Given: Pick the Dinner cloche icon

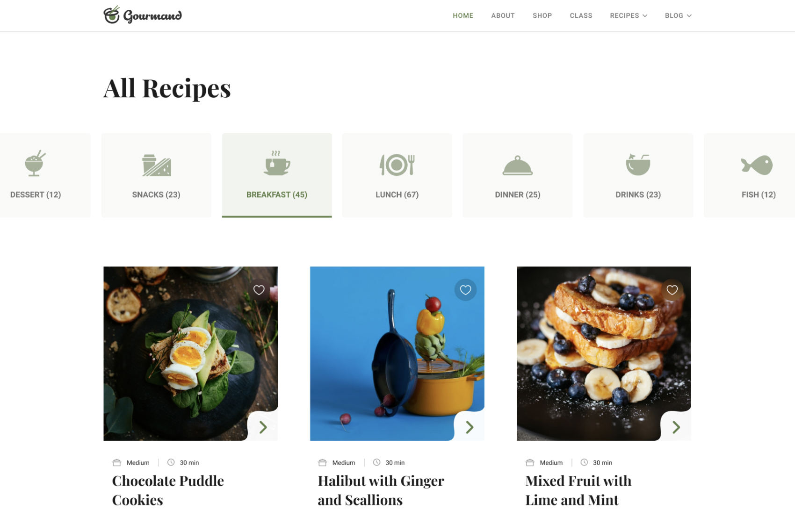Looking at the screenshot, I should pyautogui.click(x=517, y=165).
